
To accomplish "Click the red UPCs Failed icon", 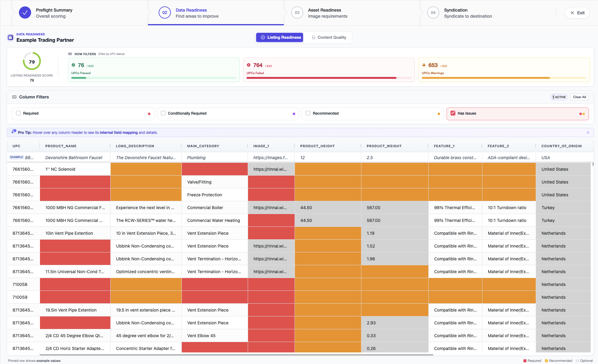I will (x=249, y=65).
